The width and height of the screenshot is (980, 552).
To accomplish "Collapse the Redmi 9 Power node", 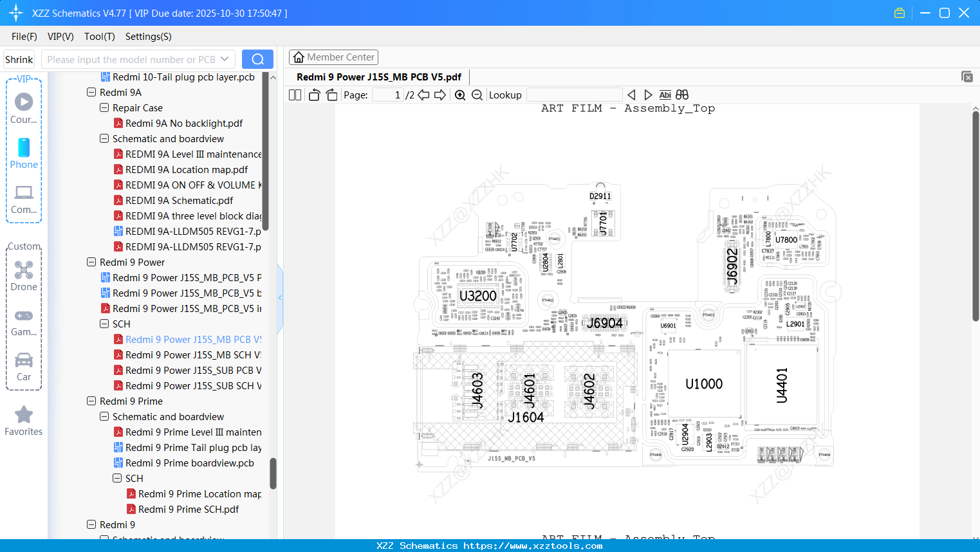I will [x=91, y=262].
